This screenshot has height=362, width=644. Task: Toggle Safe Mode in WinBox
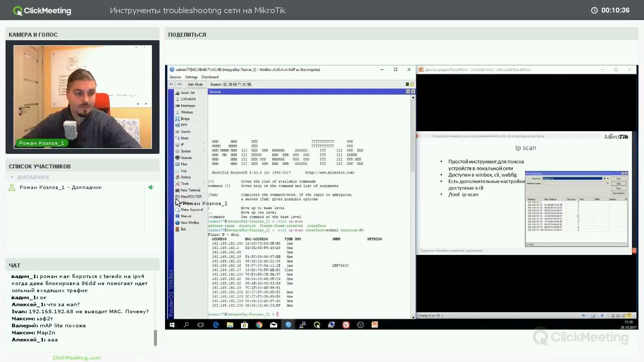click(x=195, y=84)
